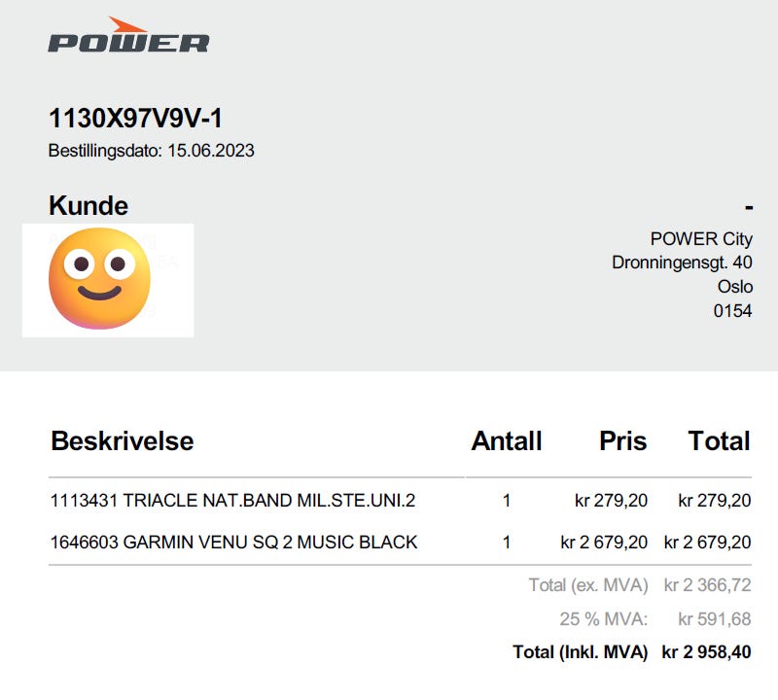The image size is (778, 700).
Task: Select order number 1130X97V9V-1
Action: point(135,119)
